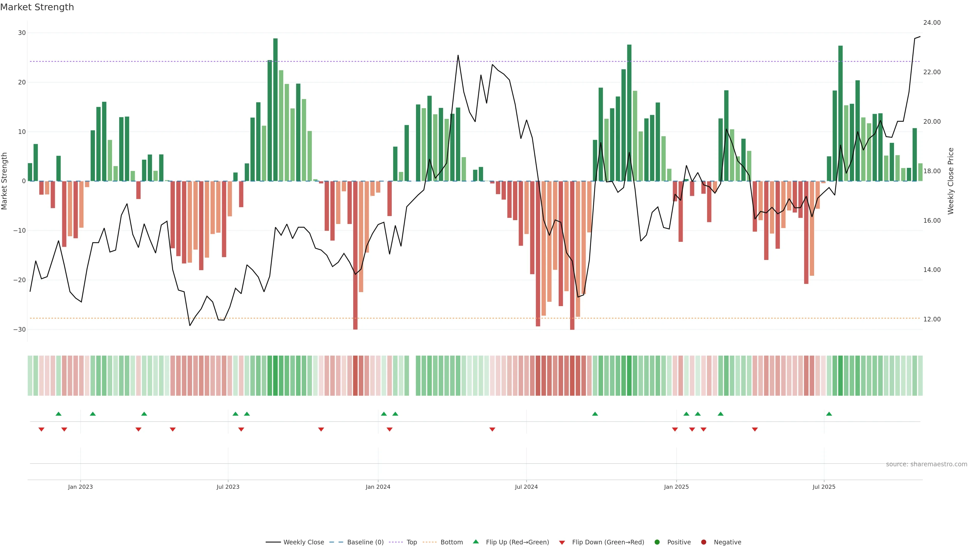Click the first flip-up triangle before Jan 2023
Viewport: 980px width, 551px height.
(59, 414)
